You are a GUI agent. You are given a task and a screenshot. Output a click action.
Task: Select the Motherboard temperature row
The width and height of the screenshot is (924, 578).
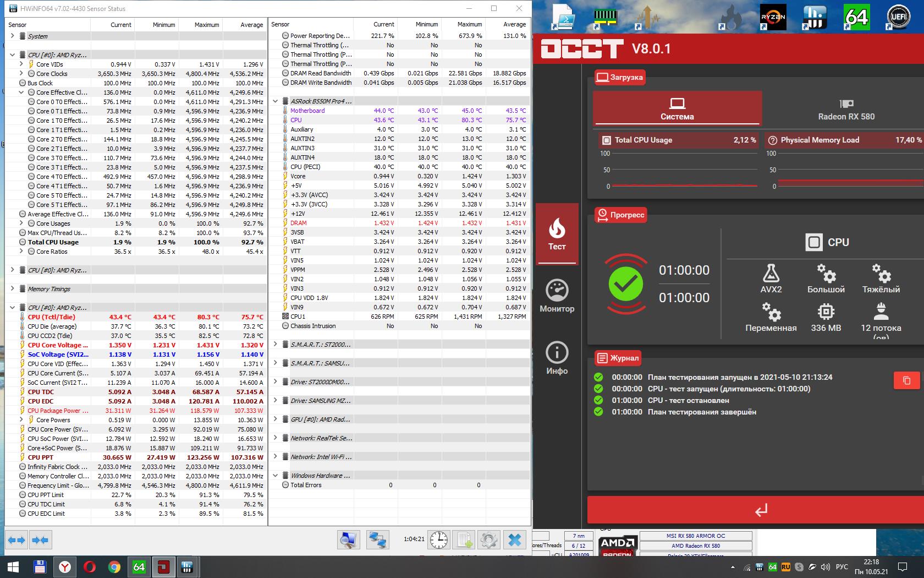pyautogui.click(x=399, y=110)
